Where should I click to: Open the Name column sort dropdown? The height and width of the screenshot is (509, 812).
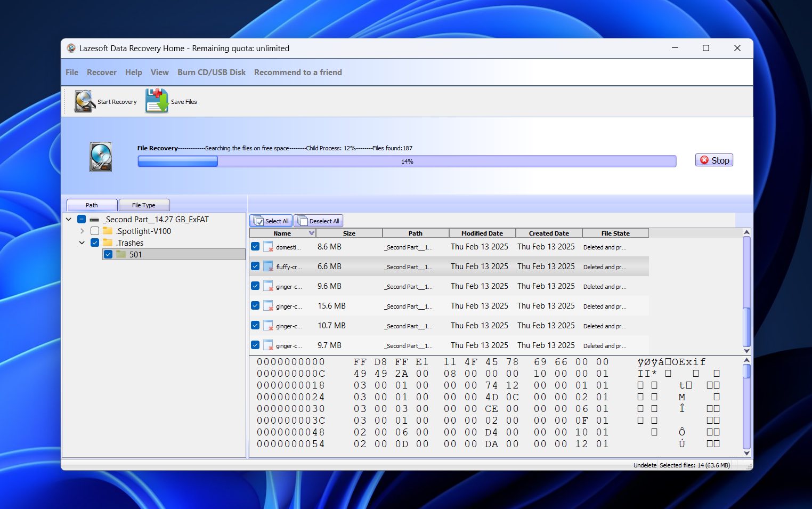(x=312, y=233)
